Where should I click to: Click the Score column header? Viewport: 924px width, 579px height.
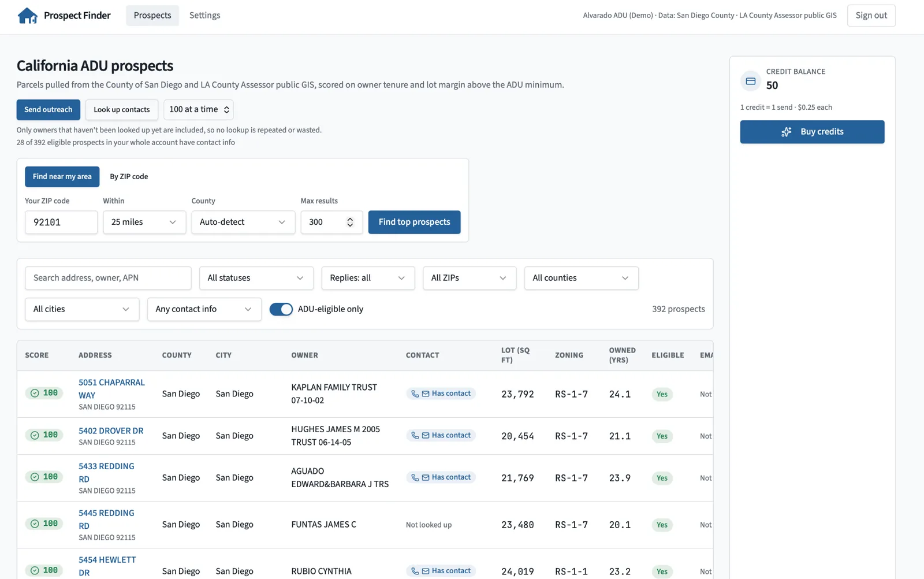[37, 355]
